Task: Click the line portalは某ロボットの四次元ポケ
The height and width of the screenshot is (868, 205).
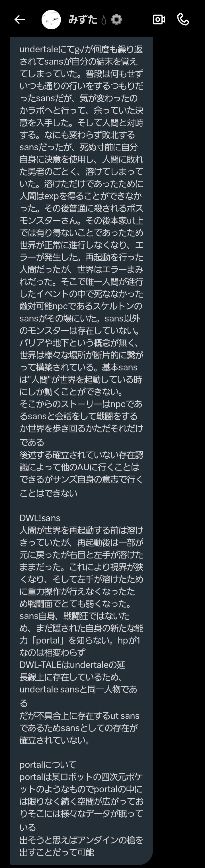Action: (81, 777)
